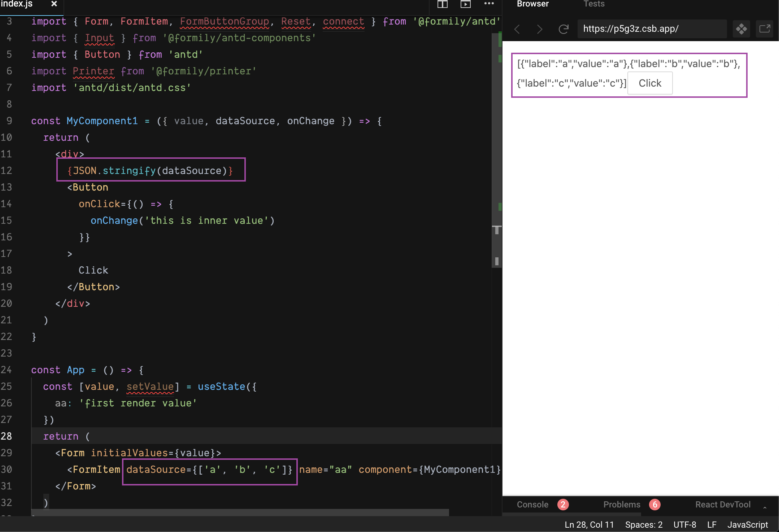
Task: Change end of line sequence LF
Action: point(711,524)
